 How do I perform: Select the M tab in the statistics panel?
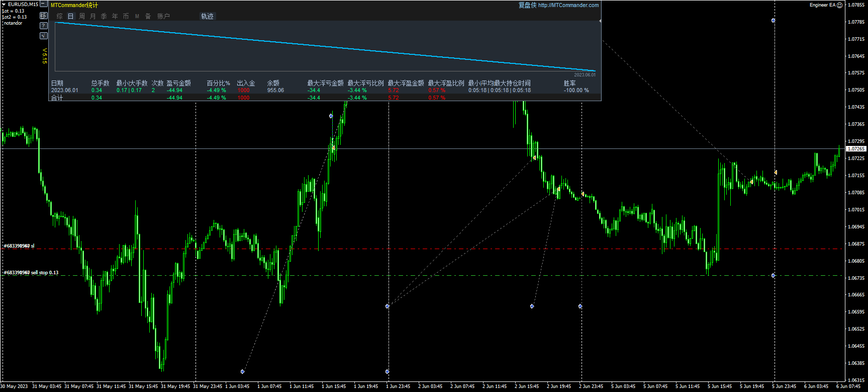point(137,16)
